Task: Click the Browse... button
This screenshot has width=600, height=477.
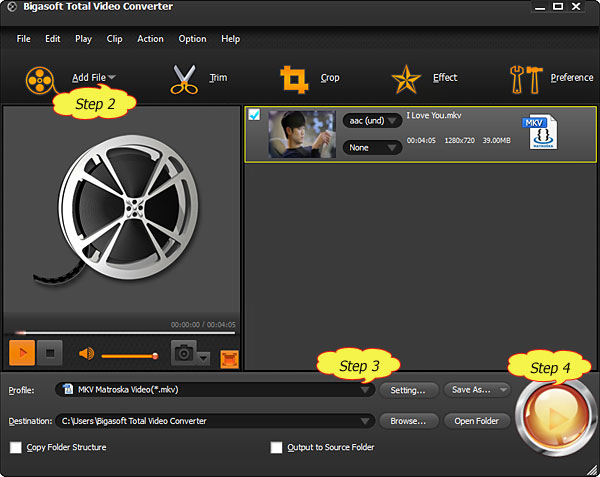Action: pos(408,421)
